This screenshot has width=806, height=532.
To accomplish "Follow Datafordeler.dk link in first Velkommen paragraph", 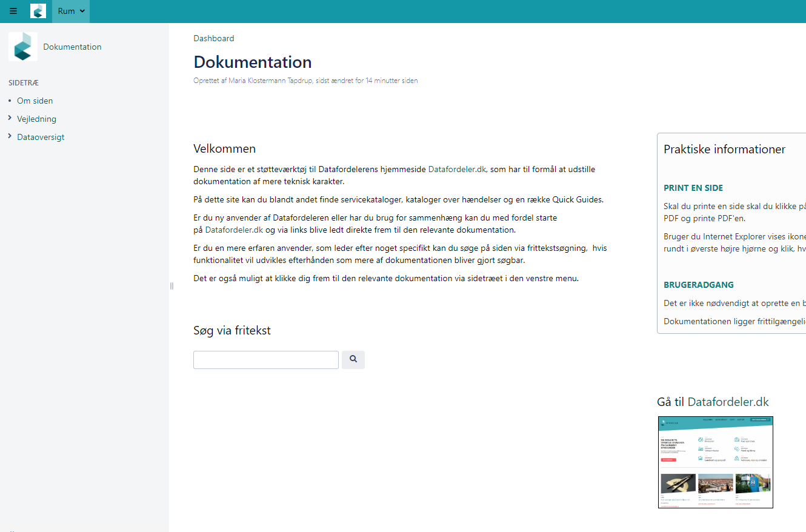I will click(457, 169).
